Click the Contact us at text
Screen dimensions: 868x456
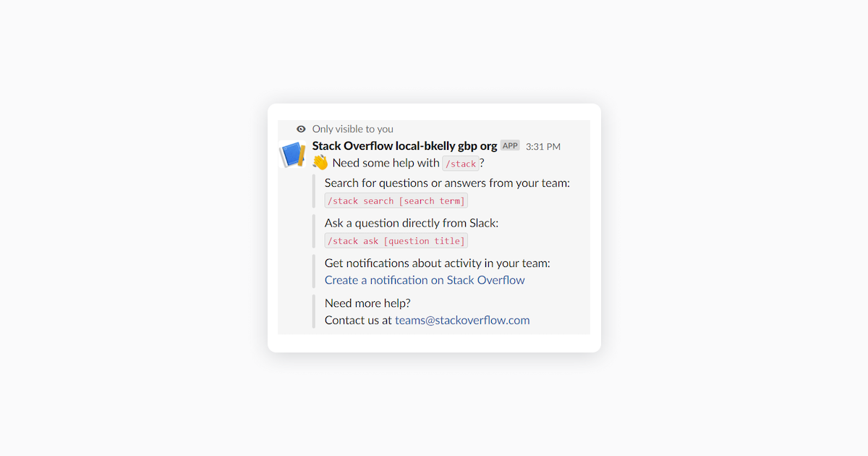coord(358,320)
